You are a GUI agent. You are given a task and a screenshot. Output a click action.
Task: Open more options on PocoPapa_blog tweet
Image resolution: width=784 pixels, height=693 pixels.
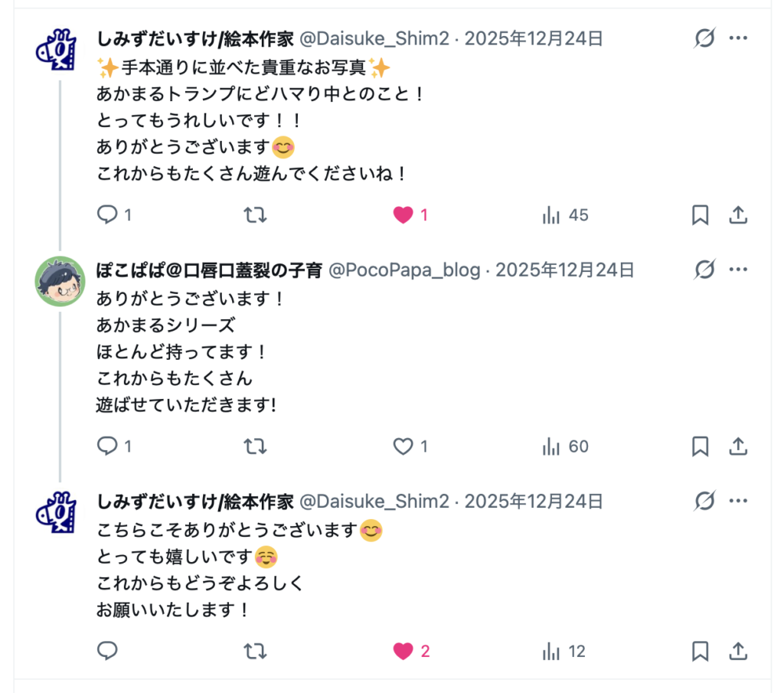(738, 270)
